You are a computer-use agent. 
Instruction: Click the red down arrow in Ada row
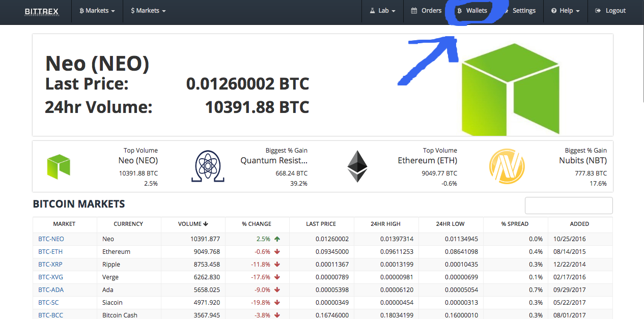277,290
